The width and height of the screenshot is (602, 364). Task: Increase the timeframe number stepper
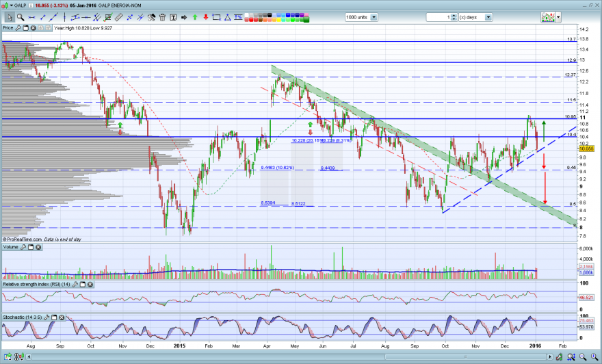click(x=454, y=15)
